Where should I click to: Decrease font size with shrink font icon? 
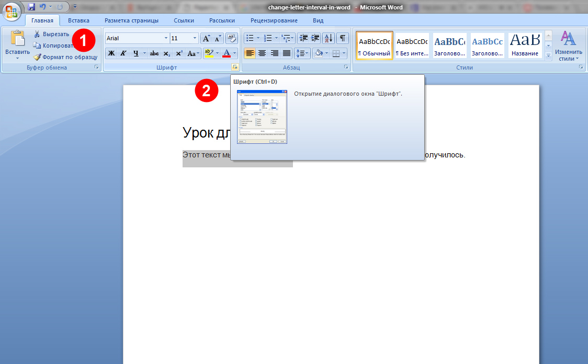(218, 38)
